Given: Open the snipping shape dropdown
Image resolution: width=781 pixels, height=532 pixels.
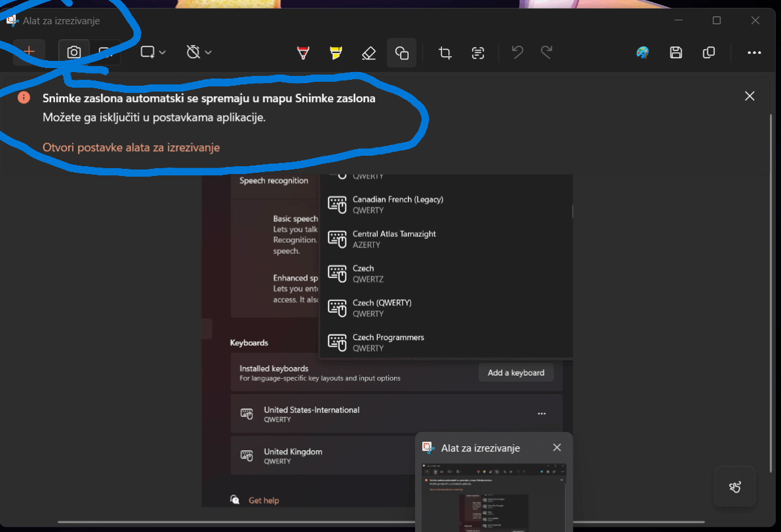Looking at the screenshot, I should point(153,52).
